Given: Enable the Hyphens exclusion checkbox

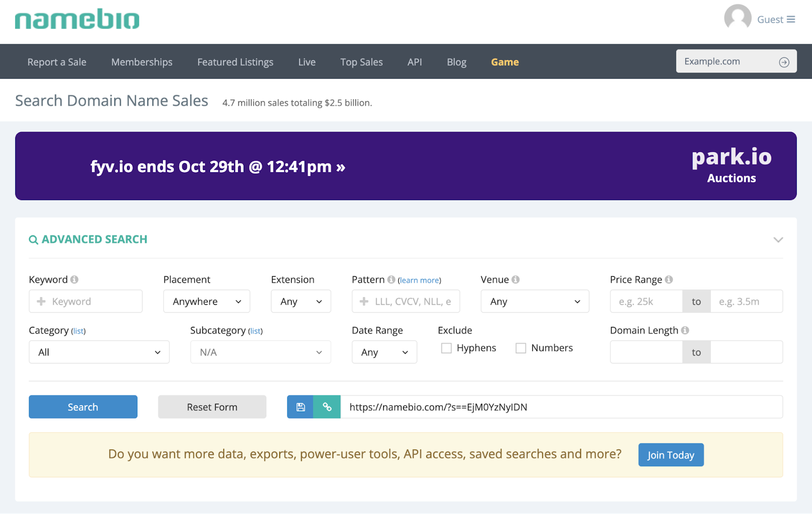Looking at the screenshot, I should (x=446, y=348).
